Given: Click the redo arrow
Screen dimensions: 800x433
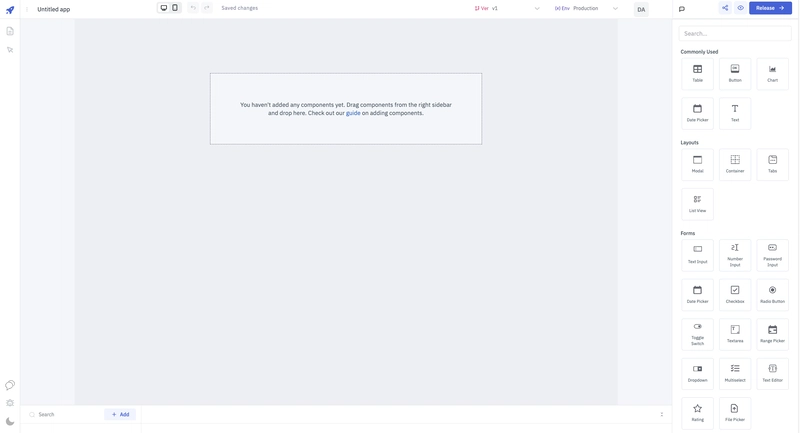Looking at the screenshot, I should pyautogui.click(x=207, y=8).
